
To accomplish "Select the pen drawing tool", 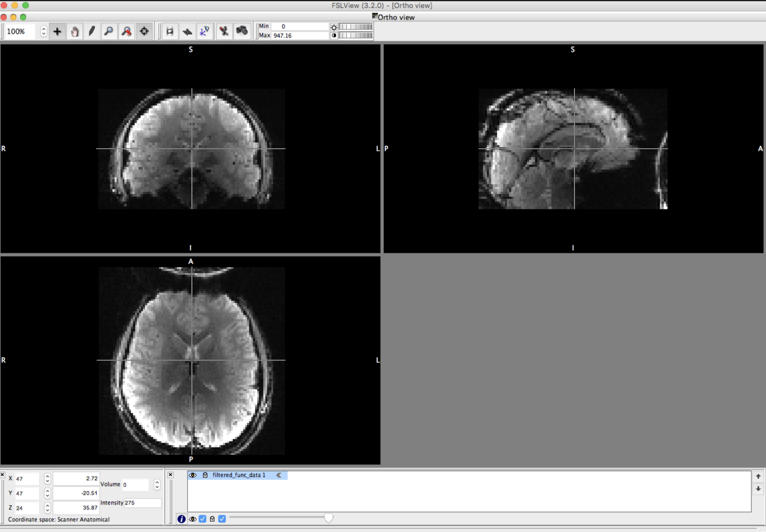I will 92,31.
